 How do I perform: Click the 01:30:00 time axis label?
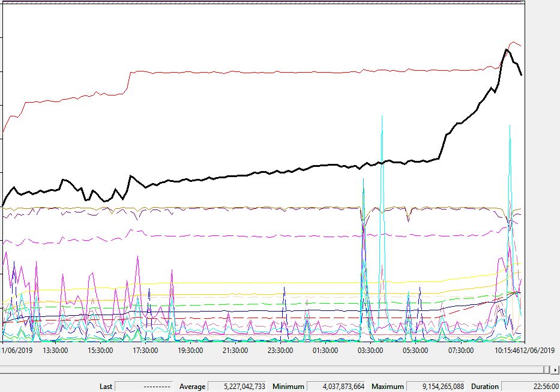[325, 351]
